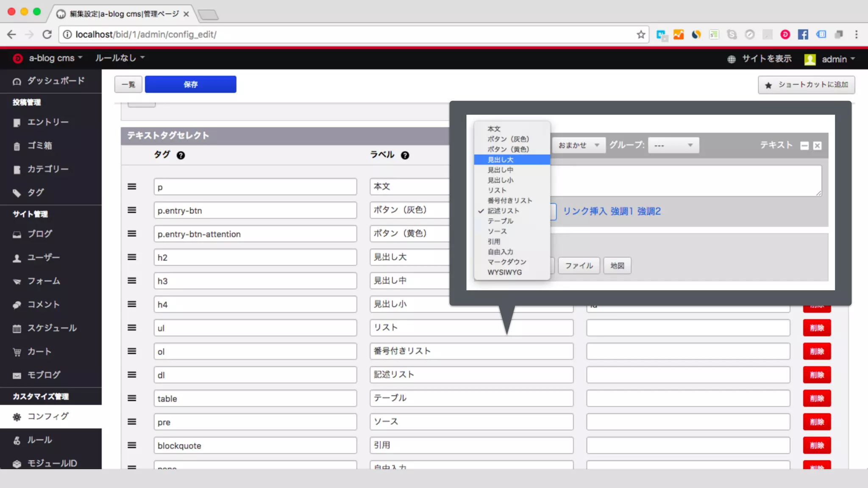The height and width of the screenshot is (488, 868).
Task: Click the star icon to bookmark the page
Action: pyautogui.click(x=641, y=34)
